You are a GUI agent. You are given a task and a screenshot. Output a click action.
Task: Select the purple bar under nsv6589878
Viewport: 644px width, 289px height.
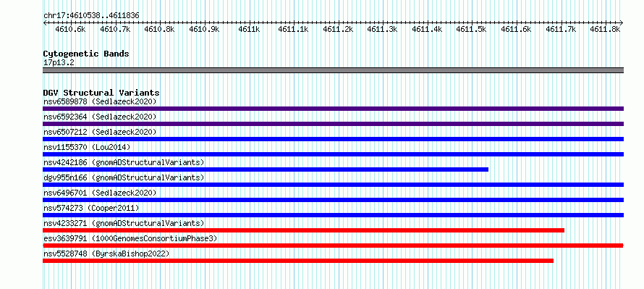click(x=333, y=109)
